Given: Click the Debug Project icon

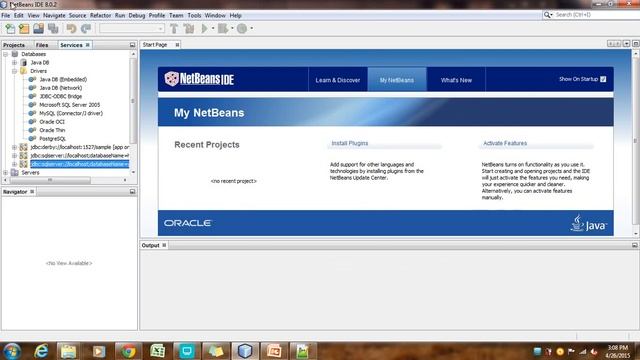Looking at the screenshot, I should (223, 29).
